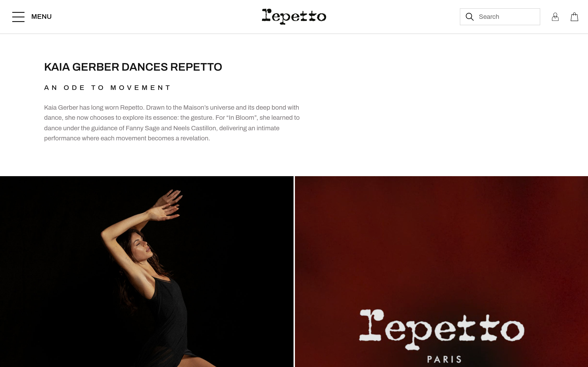Click the paragraph mentioning Fanny Sage

pyautogui.click(x=172, y=123)
